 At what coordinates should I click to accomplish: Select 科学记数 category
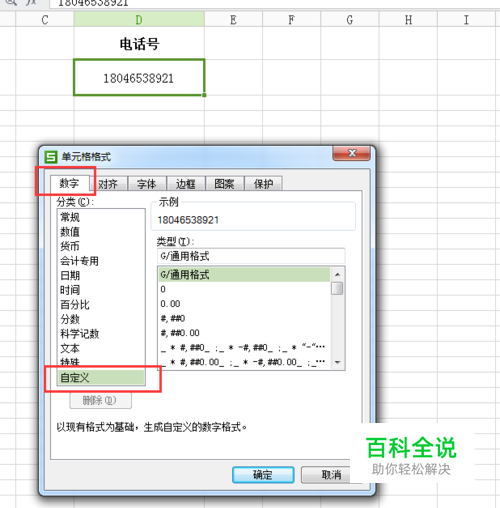101,334
